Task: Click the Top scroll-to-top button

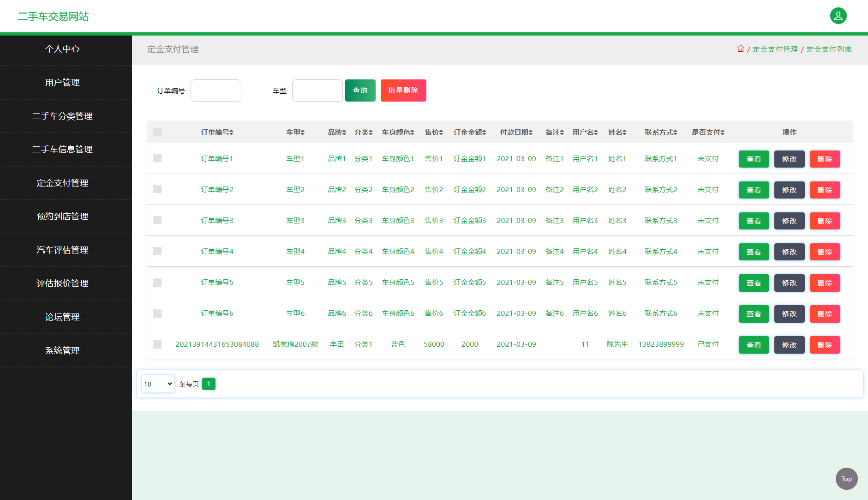Action: coord(846,479)
